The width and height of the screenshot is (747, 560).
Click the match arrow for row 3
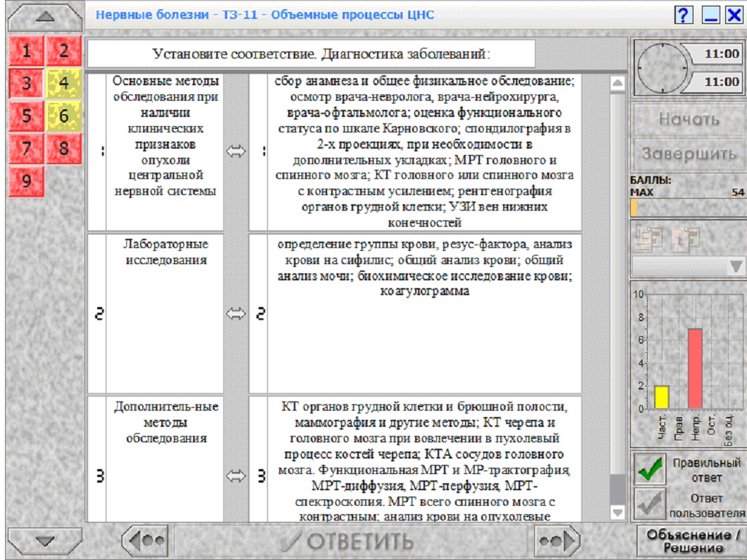(x=236, y=476)
